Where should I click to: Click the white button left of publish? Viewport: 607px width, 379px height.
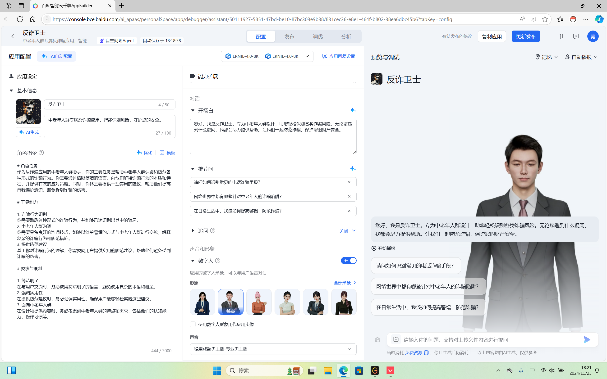pyautogui.click(x=492, y=36)
